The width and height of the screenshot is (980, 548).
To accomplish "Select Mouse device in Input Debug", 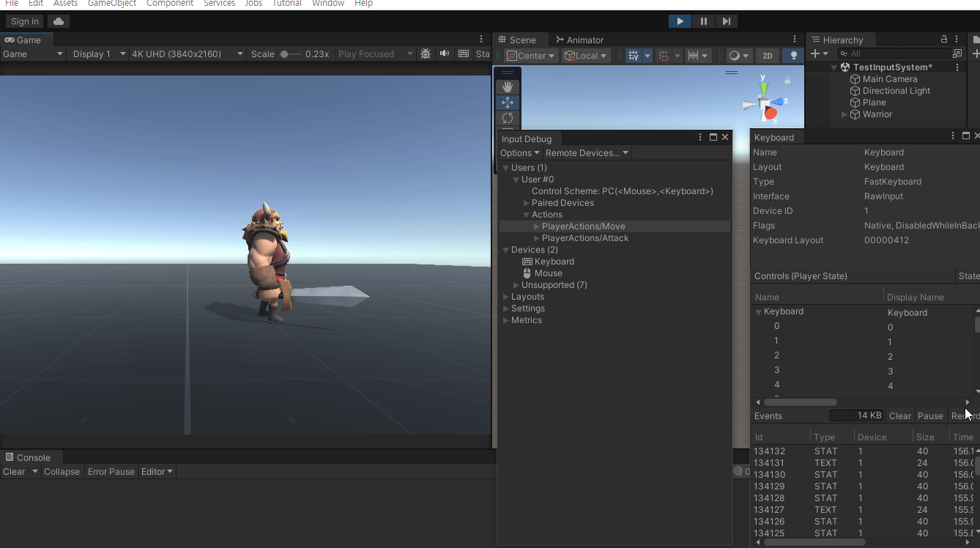I will tap(548, 273).
